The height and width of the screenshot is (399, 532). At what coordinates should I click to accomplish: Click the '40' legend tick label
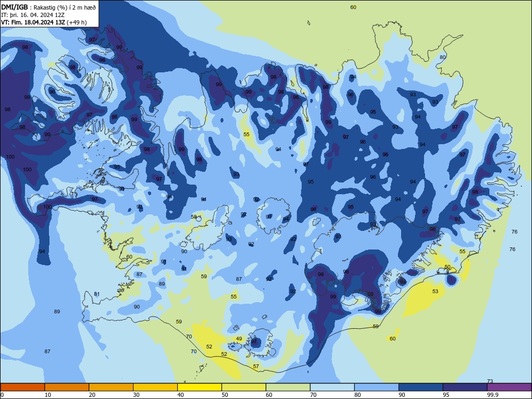tap(180, 395)
